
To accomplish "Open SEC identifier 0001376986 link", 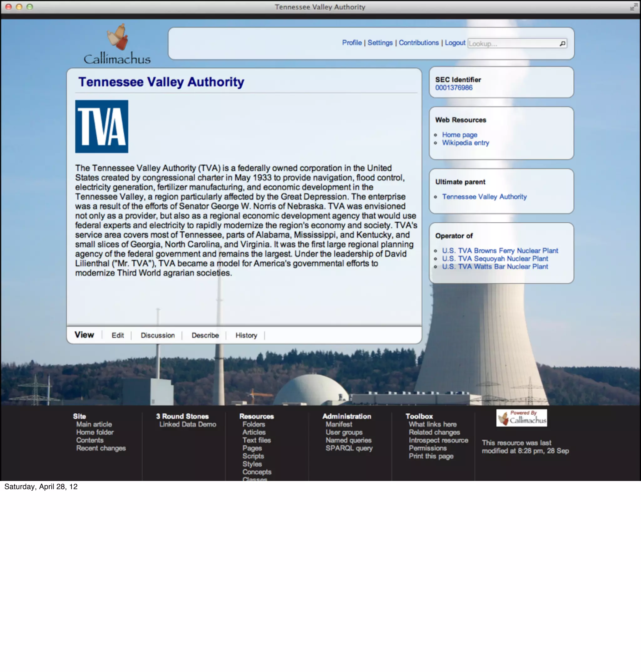I will coord(454,87).
